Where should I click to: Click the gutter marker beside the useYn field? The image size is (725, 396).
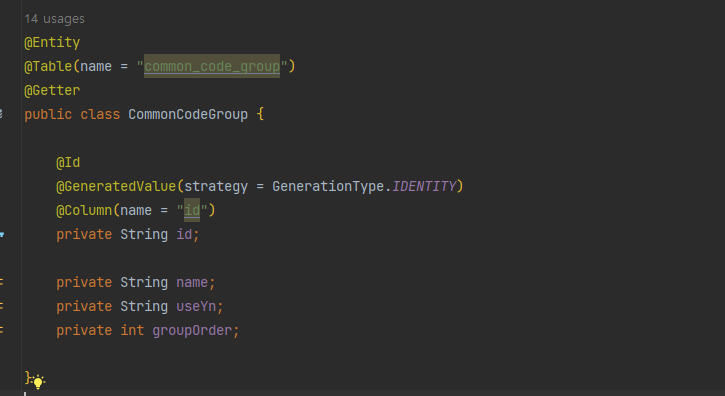pyautogui.click(x=1, y=306)
